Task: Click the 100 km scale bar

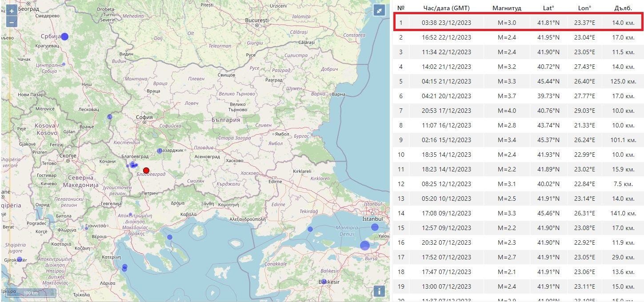Action: (x=30, y=293)
